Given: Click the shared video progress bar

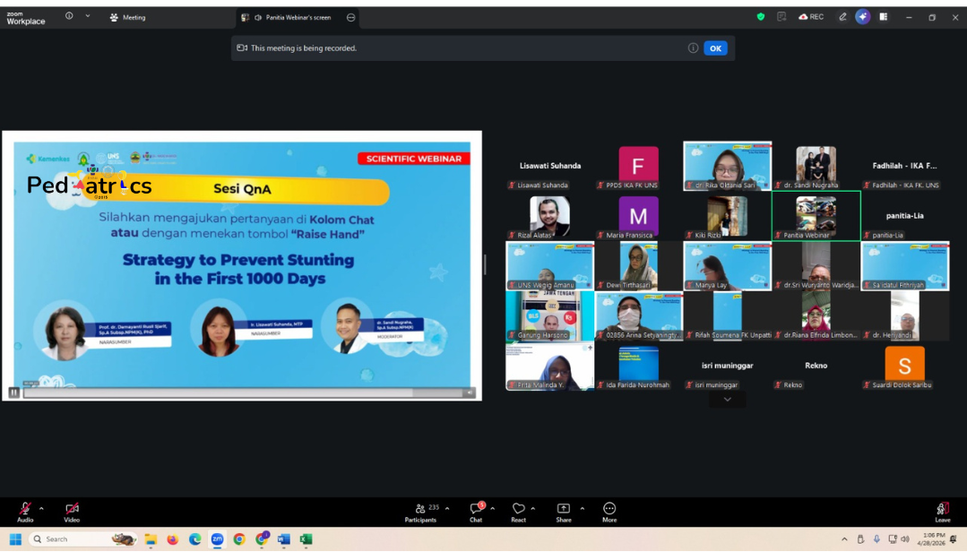Looking at the screenshot, I should (242, 392).
